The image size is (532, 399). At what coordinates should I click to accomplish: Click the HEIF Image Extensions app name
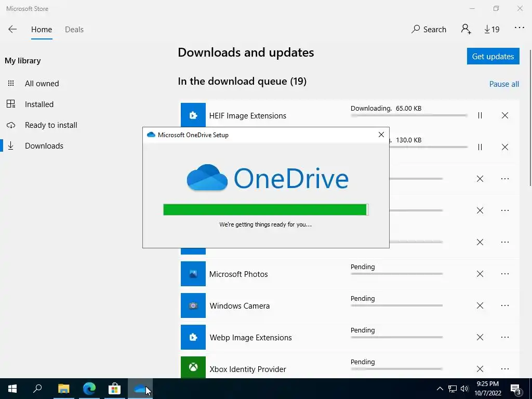[248, 116]
